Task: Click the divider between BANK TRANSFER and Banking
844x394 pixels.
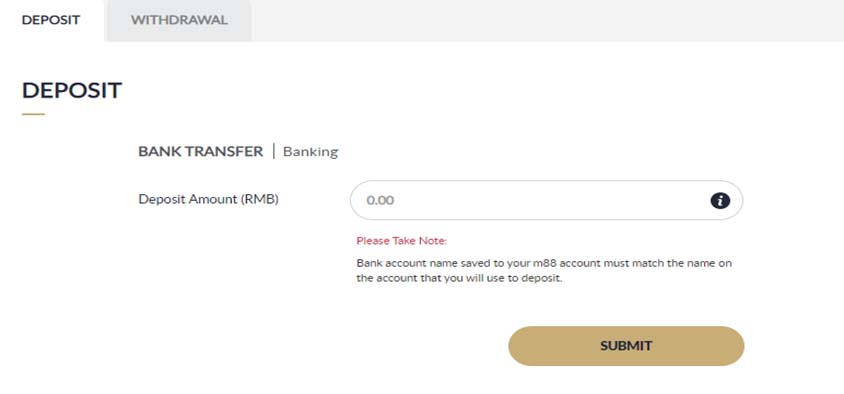Action: pos(273,151)
